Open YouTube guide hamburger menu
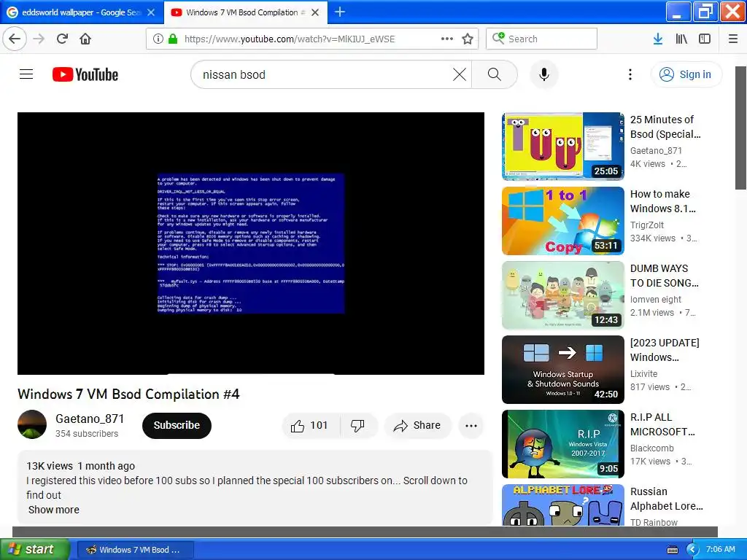747x560 pixels. point(26,74)
